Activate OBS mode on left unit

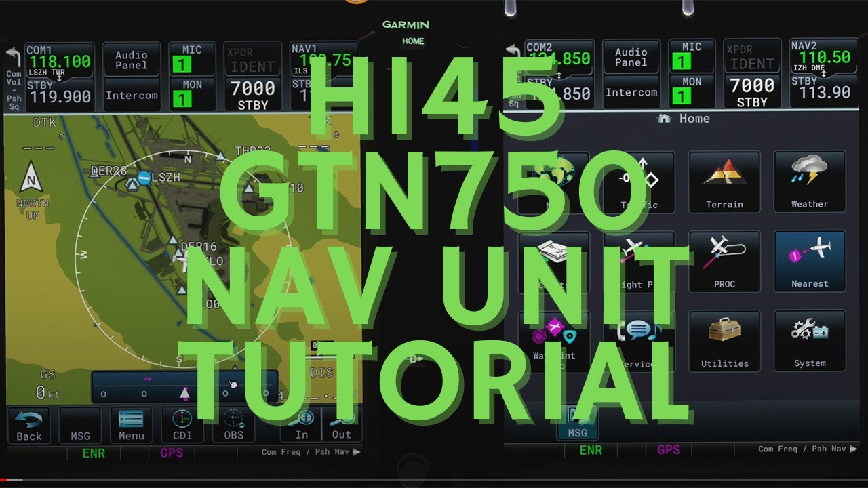[233, 426]
